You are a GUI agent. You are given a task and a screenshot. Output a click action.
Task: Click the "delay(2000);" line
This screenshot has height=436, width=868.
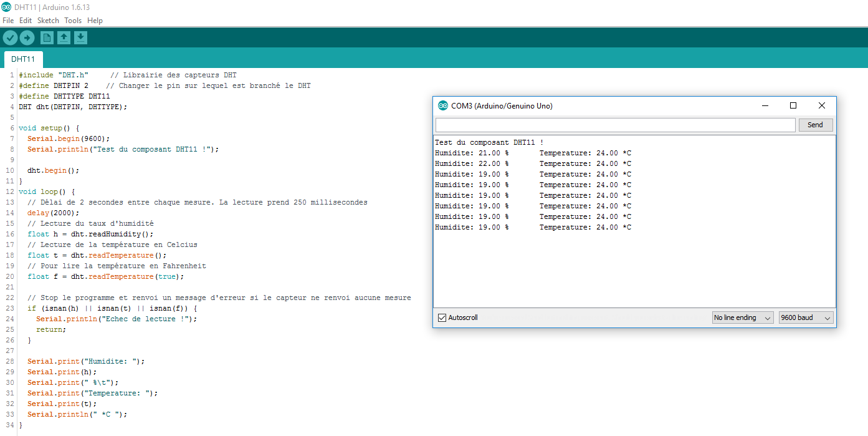54,213
